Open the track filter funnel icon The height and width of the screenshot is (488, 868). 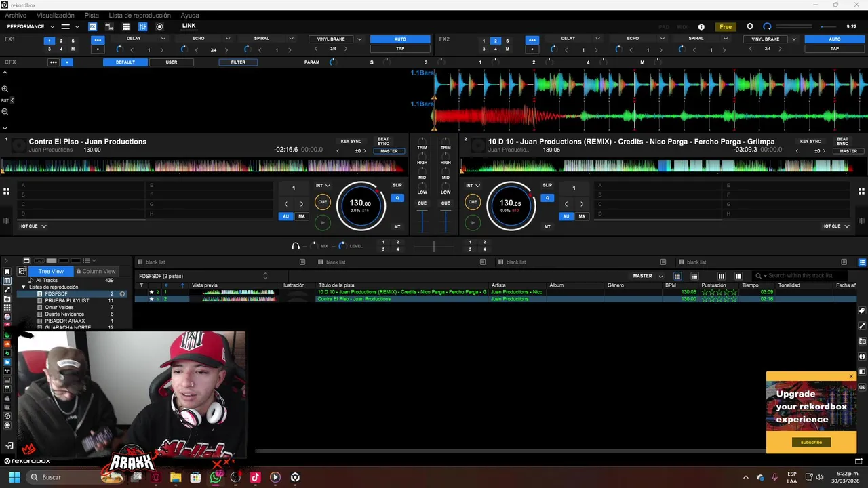pyautogui.click(x=141, y=285)
